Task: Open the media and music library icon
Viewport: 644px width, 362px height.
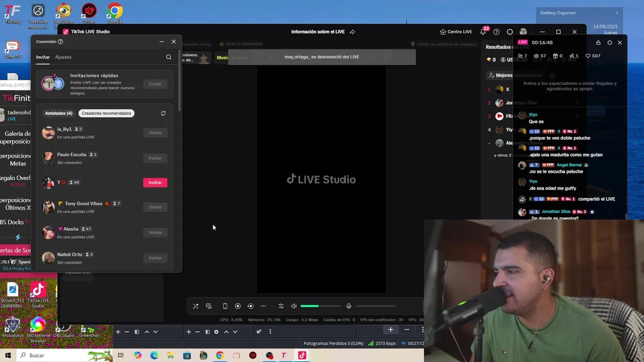Action: click(x=209, y=306)
